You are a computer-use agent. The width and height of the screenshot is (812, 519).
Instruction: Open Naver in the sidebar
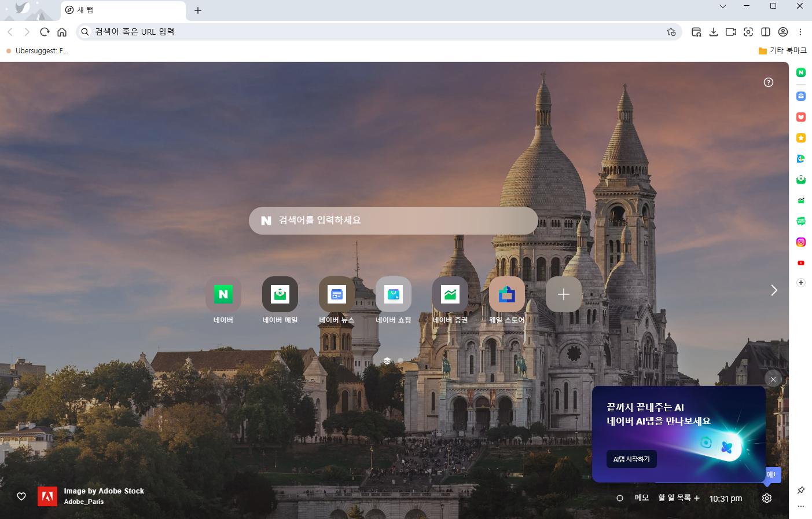(x=801, y=72)
